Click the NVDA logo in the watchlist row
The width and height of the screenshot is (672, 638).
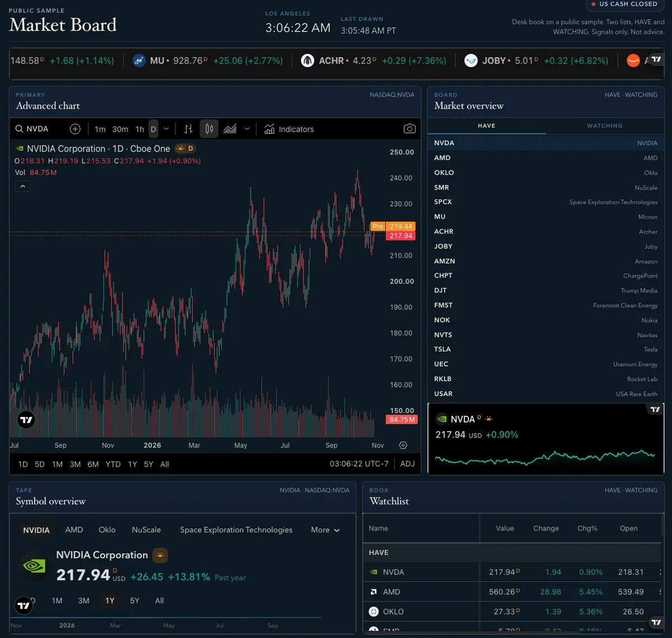click(x=374, y=572)
